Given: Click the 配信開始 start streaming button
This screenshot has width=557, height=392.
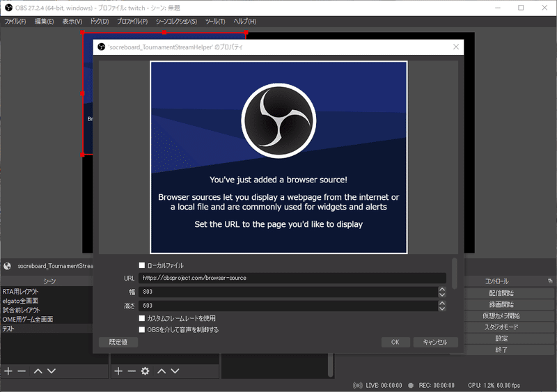Looking at the screenshot, I should pyautogui.click(x=501, y=293).
